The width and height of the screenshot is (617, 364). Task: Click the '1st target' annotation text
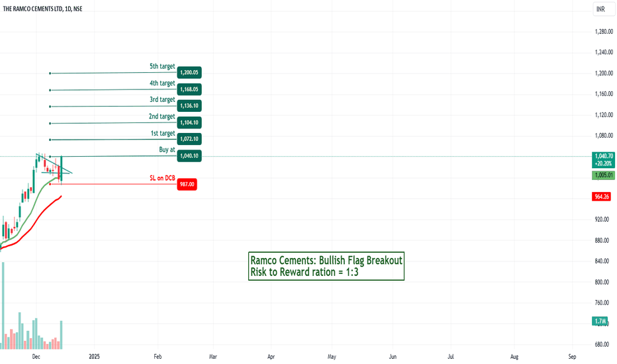pyautogui.click(x=163, y=134)
